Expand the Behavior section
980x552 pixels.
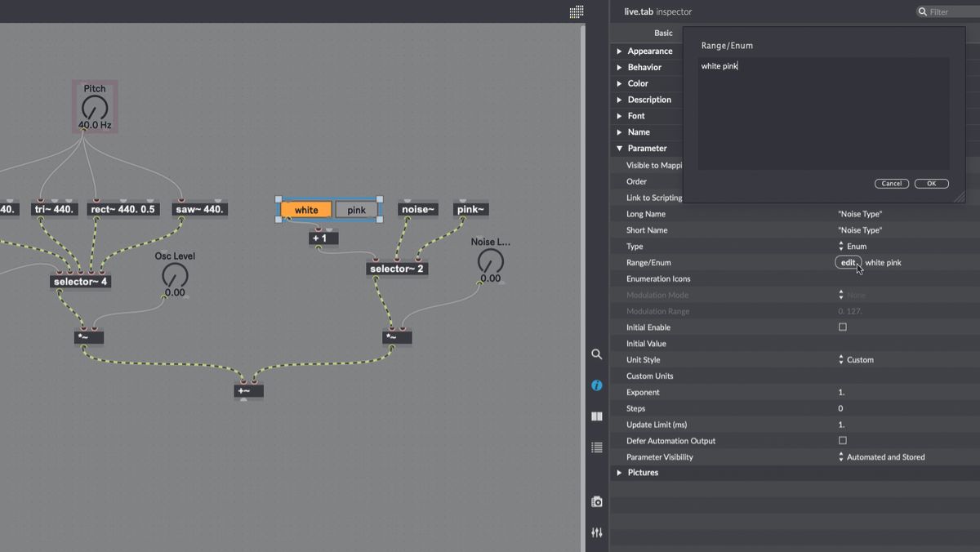tap(620, 67)
